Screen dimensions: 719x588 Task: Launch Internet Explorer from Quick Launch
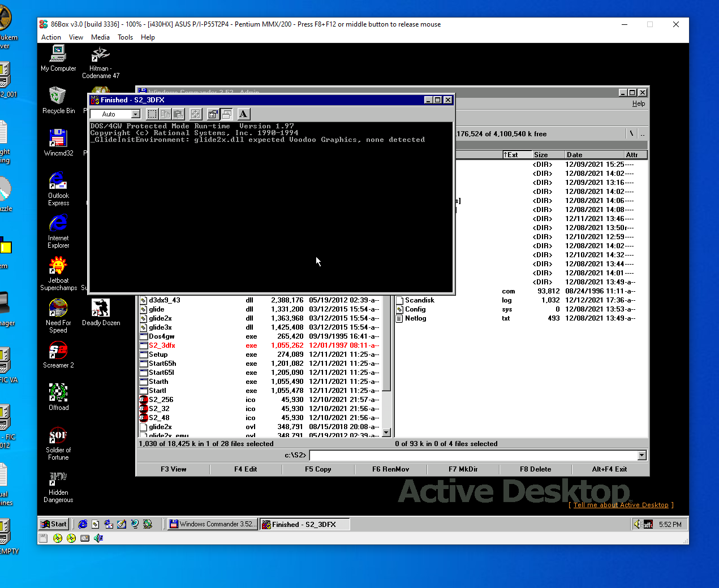83,524
